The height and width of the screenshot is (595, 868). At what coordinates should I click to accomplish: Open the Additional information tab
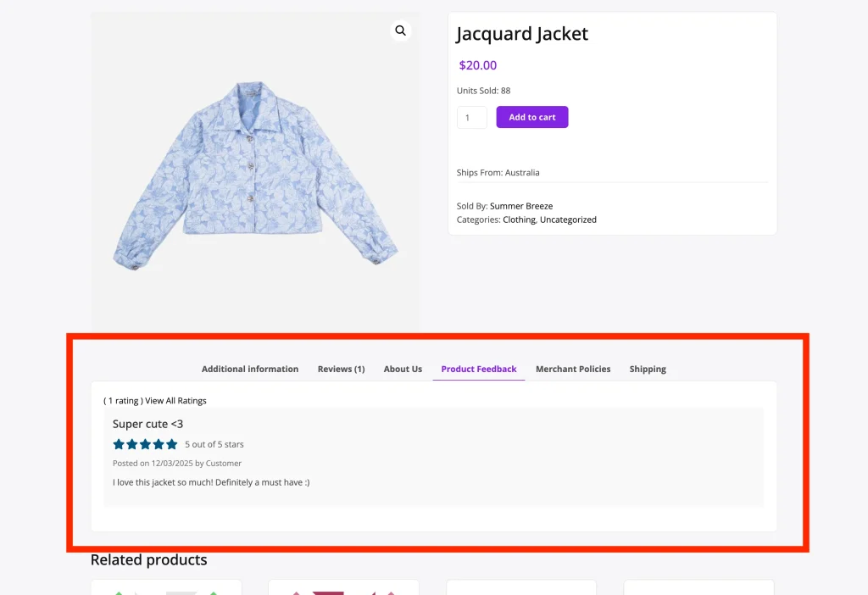tap(250, 370)
